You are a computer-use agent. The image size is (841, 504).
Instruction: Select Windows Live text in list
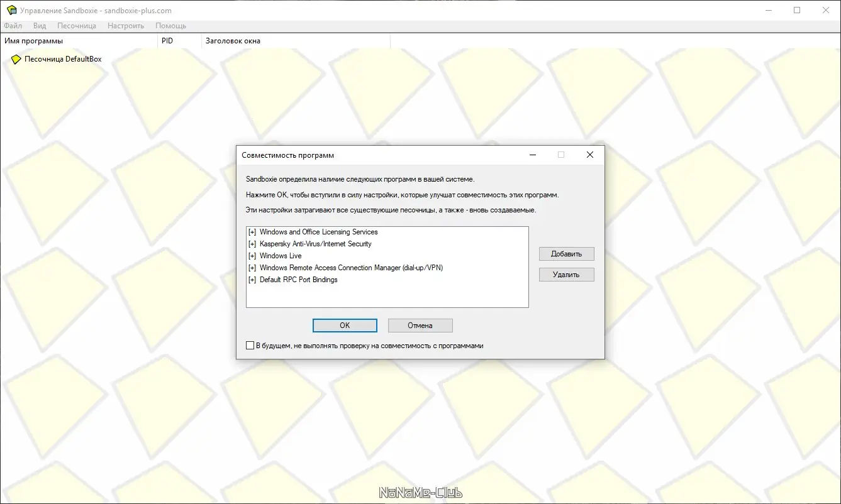pos(281,256)
